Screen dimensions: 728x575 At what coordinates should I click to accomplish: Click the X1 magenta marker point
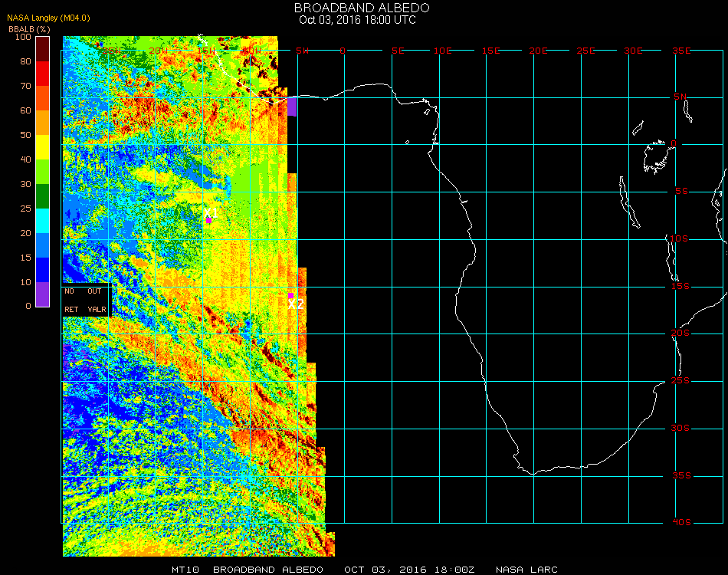209,221
